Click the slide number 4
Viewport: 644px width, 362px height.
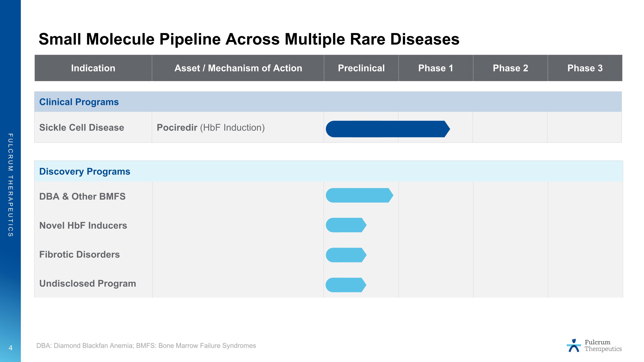[x=11, y=348]
